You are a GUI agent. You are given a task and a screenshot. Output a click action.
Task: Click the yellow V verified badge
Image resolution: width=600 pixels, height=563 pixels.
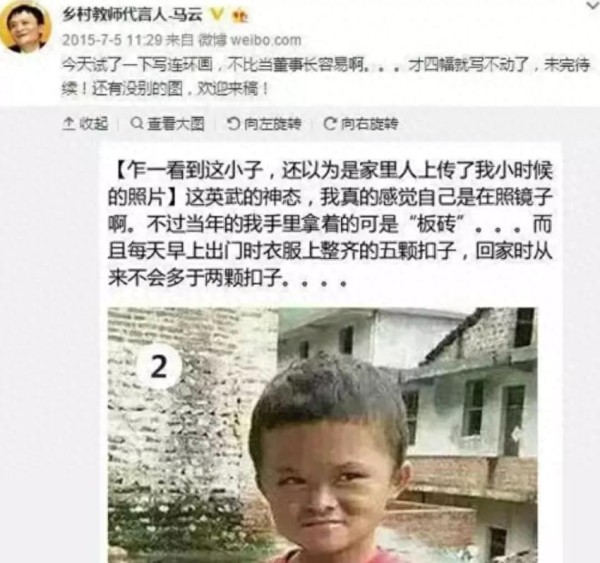(217, 15)
